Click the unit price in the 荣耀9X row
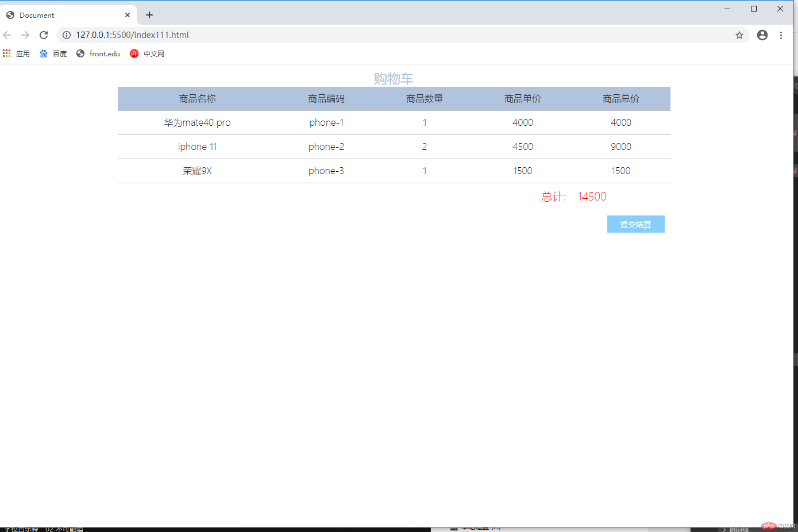The height and width of the screenshot is (532, 798). click(523, 171)
